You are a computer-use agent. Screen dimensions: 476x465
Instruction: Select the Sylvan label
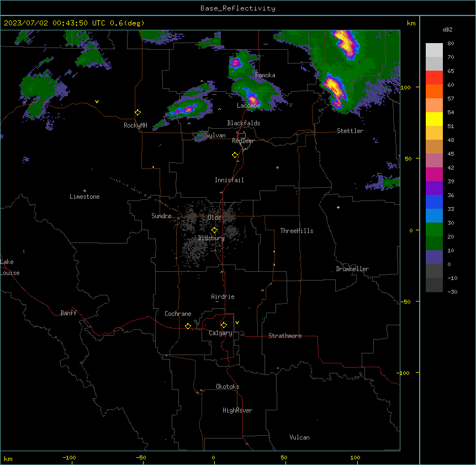(215, 135)
